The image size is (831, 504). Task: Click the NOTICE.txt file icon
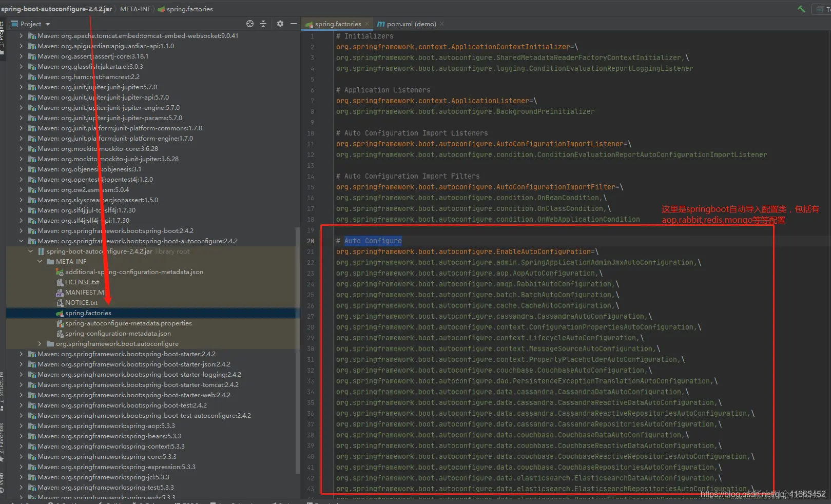pos(60,303)
